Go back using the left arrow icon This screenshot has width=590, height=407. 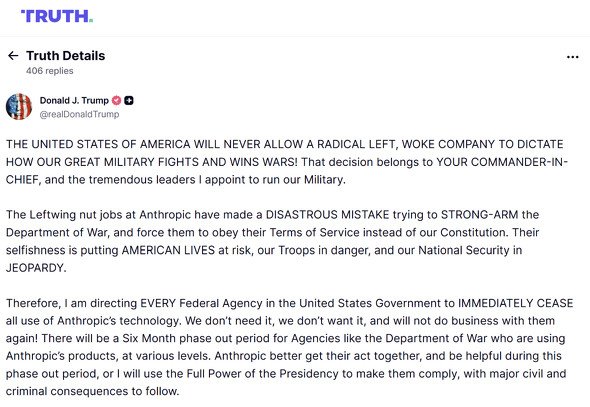tap(13, 56)
